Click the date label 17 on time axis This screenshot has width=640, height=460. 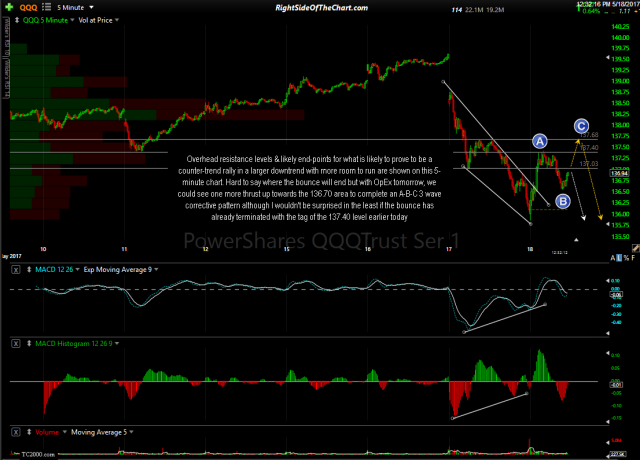pos(449,249)
